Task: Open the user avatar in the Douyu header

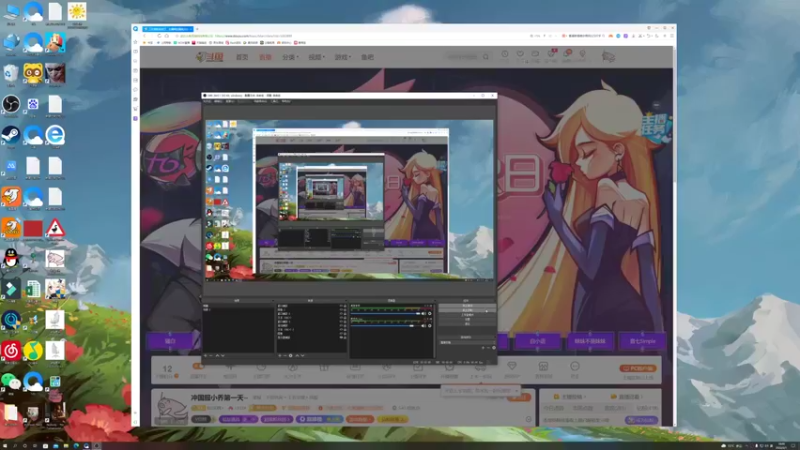Action: click(x=608, y=57)
